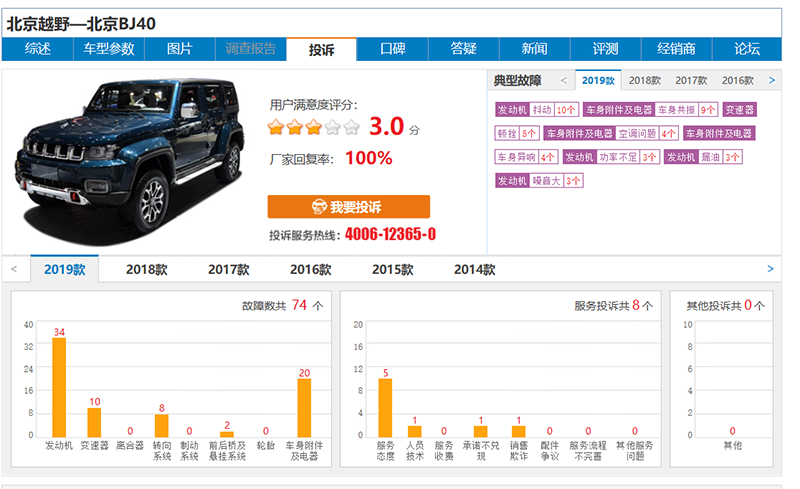Click the fifth grey rating star
800x489 pixels.
(x=351, y=127)
